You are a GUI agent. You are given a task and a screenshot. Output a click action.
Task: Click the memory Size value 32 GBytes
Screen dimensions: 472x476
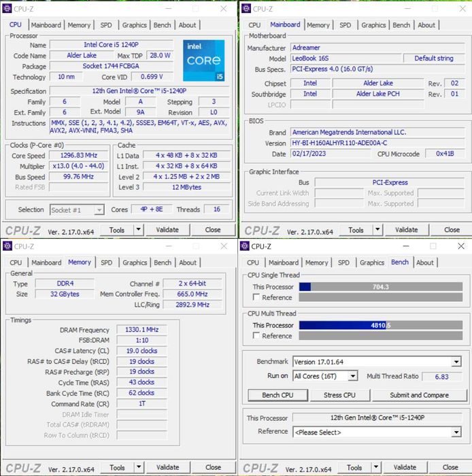65,294
